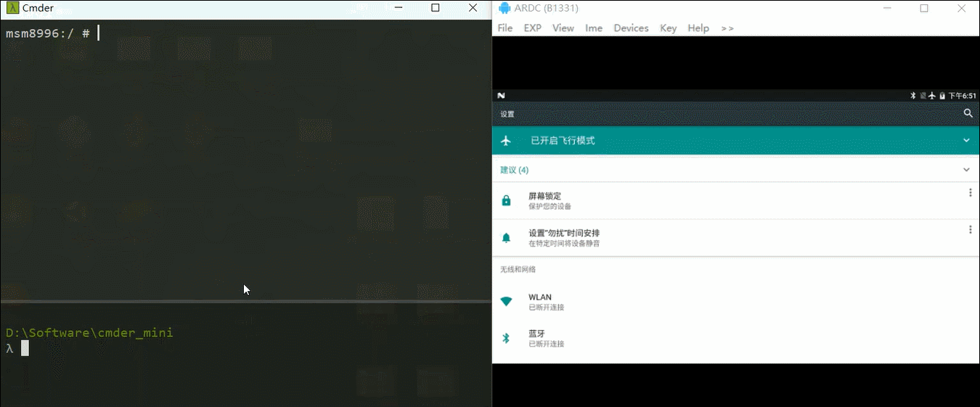Click the D:\Software\cmder_mini path text
This screenshot has height=407, width=980.
(89, 333)
